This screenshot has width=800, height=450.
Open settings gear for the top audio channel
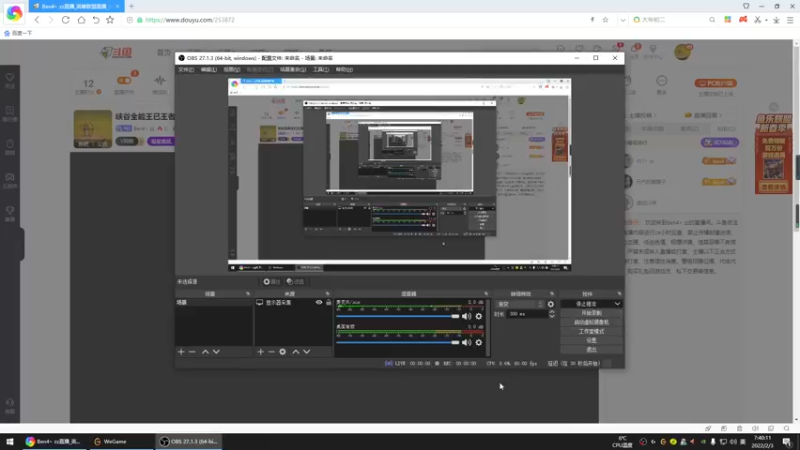tap(479, 316)
